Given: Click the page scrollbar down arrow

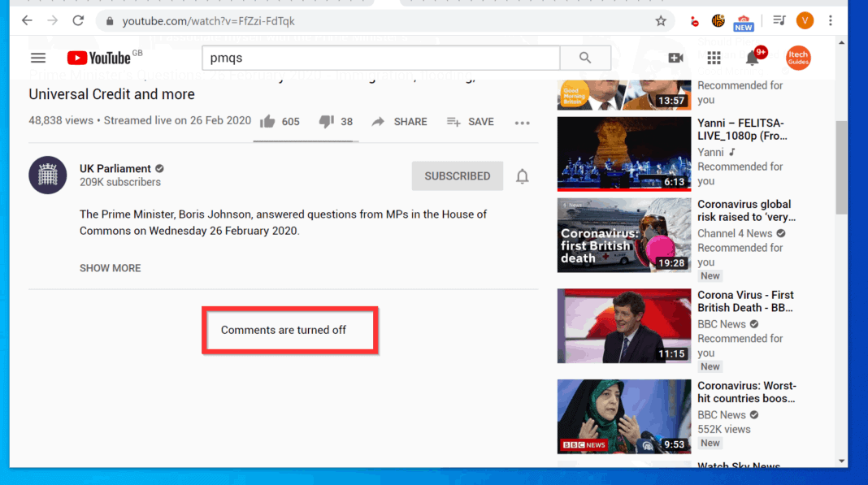Looking at the screenshot, I should coord(841,461).
